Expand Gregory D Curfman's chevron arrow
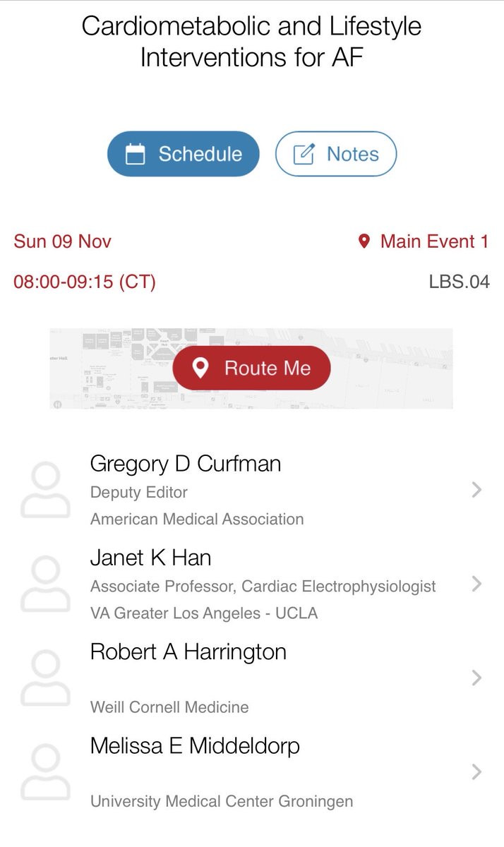The image size is (504, 847). (476, 490)
